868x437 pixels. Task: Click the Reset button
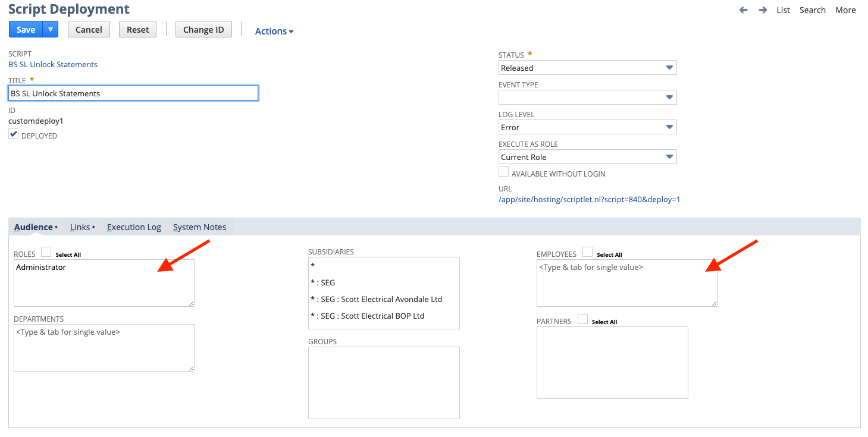pyautogui.click(x=137, y=29)
